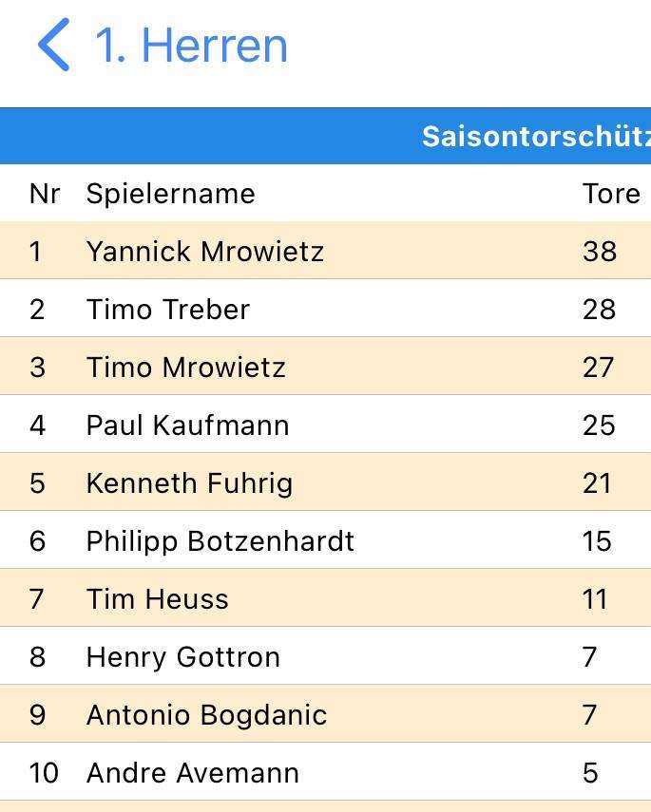Select Paul Kaufmann row
Image resolution: width=651 pixels, height=812 pixels.
tap(325, 425)
